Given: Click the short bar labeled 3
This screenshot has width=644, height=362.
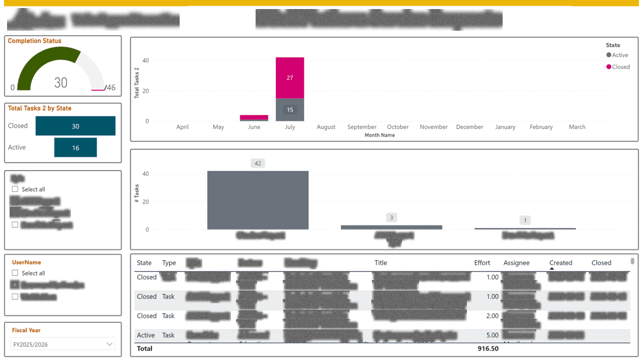Looking at the screenshot, I should tap(391, 226).
